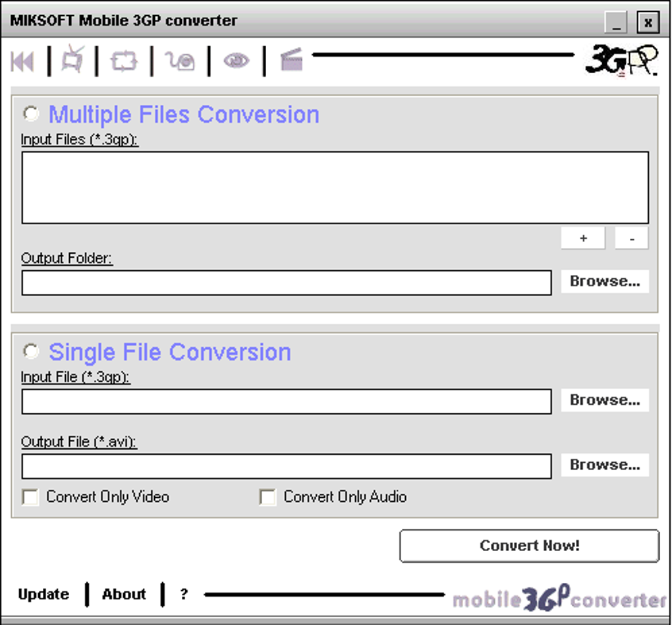Browse for the single Input File (*.3gp)
Image resolution: width=672 pixels, height=625 pixels.
[x=605, y=400]
